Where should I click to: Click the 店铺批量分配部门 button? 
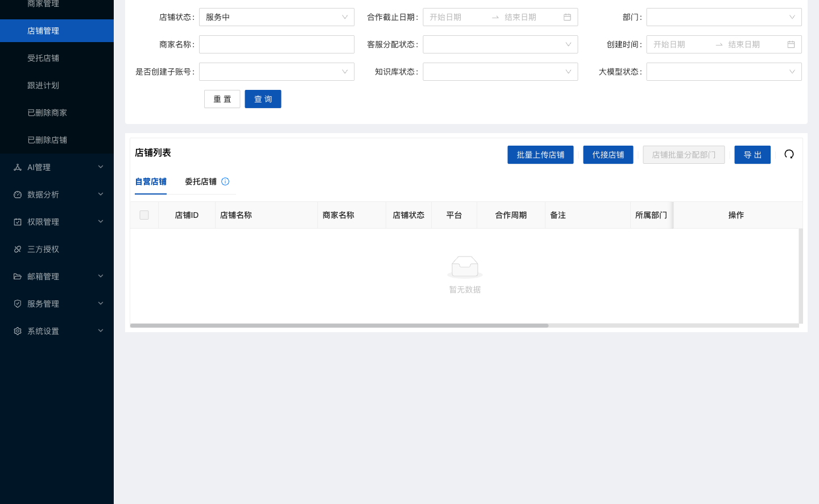(x=684, y=155)
